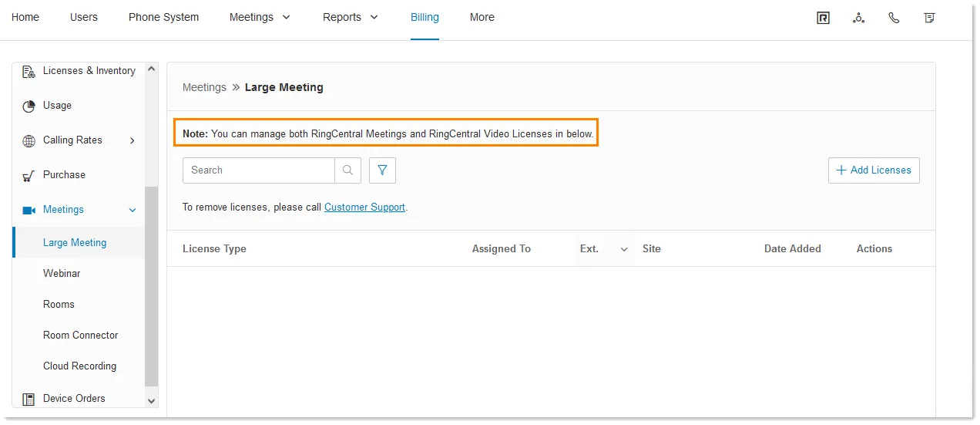Open the phone icon in header
This screenshot has height=425, width=980.
[894, 18]
